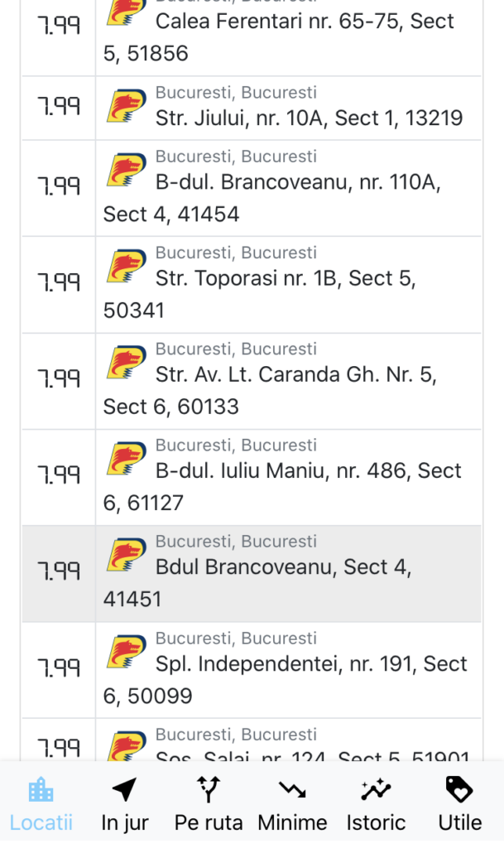Image resolution: width=504 pixels, height=848 pixels.
Task: Select the Minime trend-down icon
Action: pyautogui.click(x=292, y=789)
